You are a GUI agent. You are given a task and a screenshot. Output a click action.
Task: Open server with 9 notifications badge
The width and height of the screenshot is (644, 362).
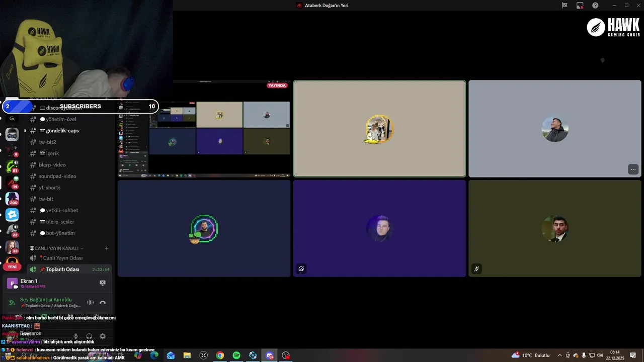(x=12, y=151)
